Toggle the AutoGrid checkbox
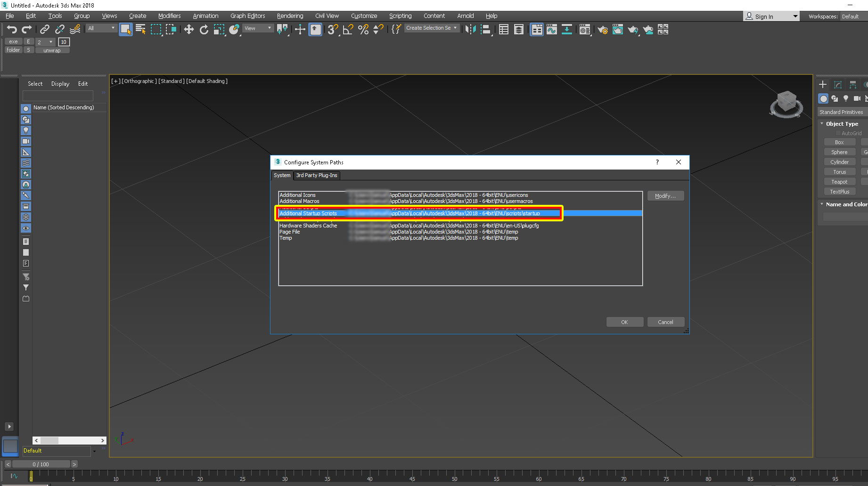Viewport: 868px width, 486px height. tap(838, 133)
